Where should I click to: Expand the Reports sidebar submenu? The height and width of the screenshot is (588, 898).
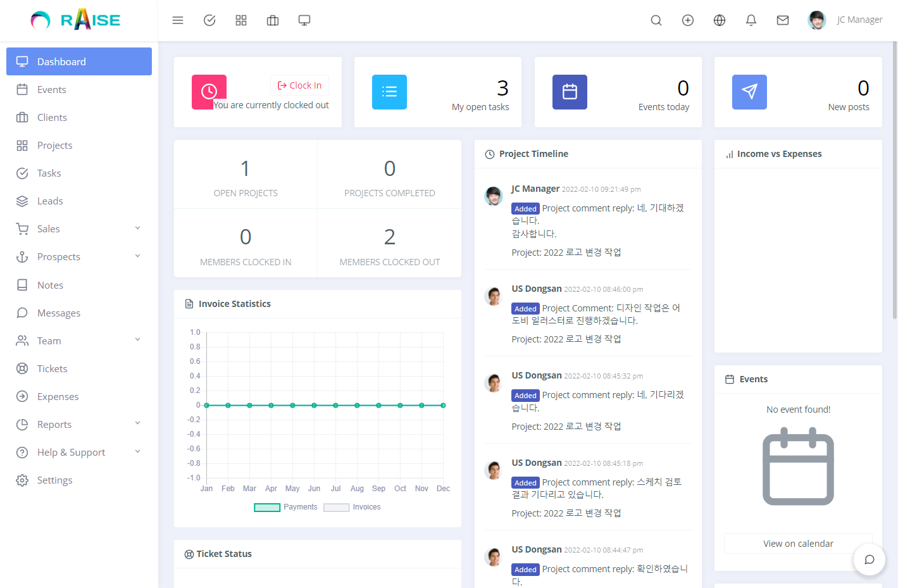click(79, 424)
